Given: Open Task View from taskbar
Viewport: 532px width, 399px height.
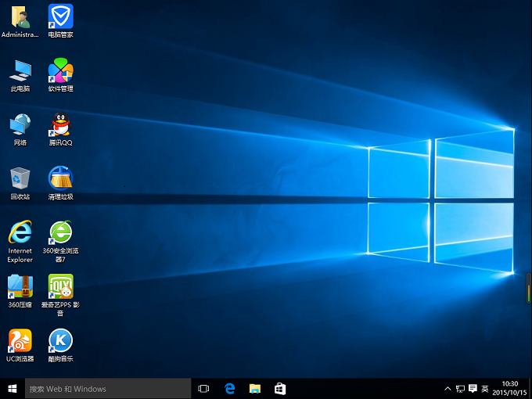Looking at the screenshot, I should coord(203,389).
